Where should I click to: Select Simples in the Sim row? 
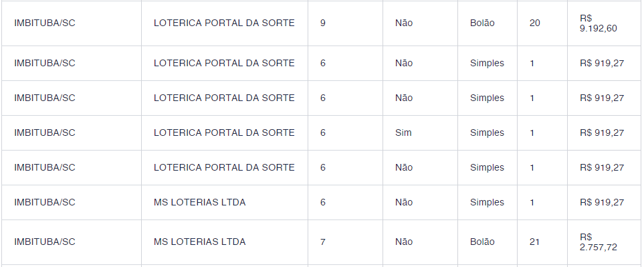pyautogui.click(x=487, y=132)
